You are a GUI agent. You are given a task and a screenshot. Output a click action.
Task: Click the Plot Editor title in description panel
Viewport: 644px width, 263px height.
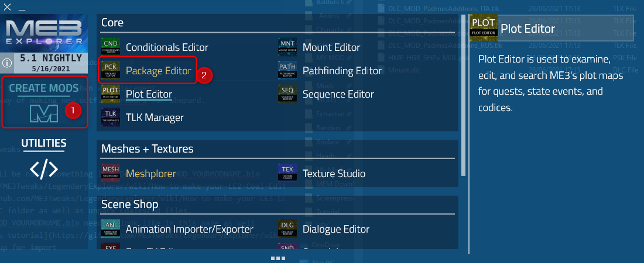click(x=527, y=28)
